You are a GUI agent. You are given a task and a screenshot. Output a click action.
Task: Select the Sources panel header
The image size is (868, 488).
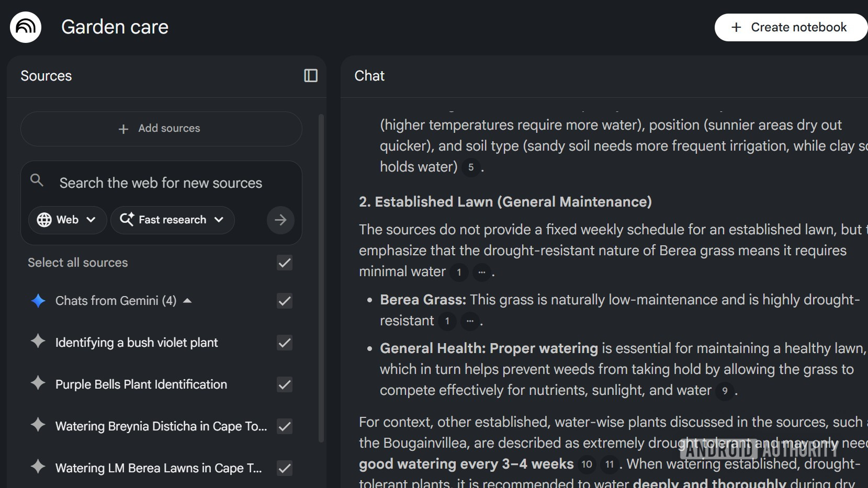click(46, 76)
